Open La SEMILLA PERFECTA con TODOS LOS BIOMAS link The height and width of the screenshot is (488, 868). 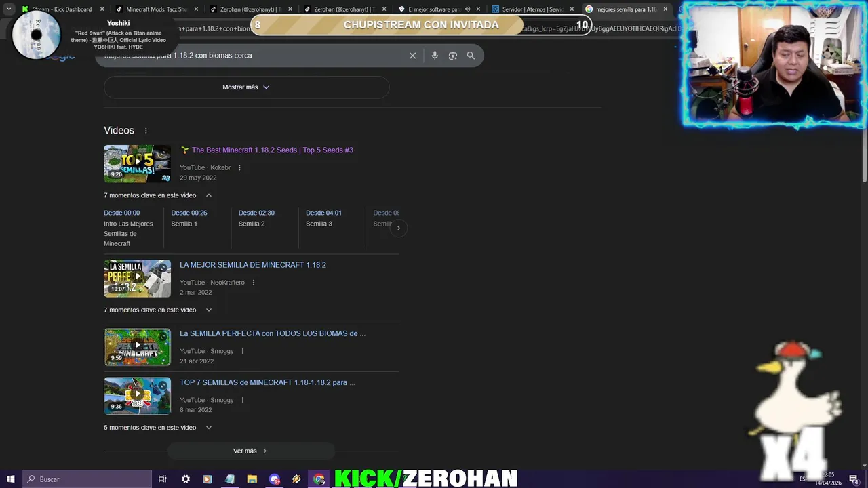coord(273,333)
